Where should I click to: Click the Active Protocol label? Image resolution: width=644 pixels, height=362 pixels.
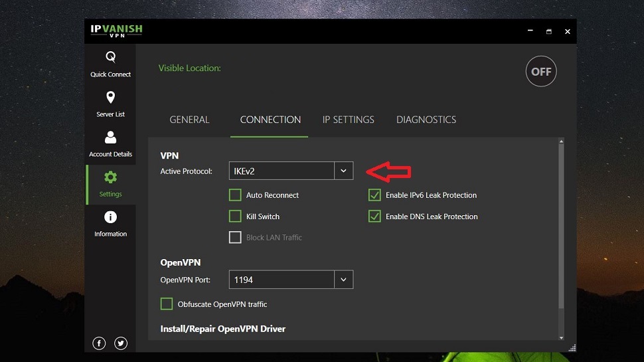coord(186,171)
